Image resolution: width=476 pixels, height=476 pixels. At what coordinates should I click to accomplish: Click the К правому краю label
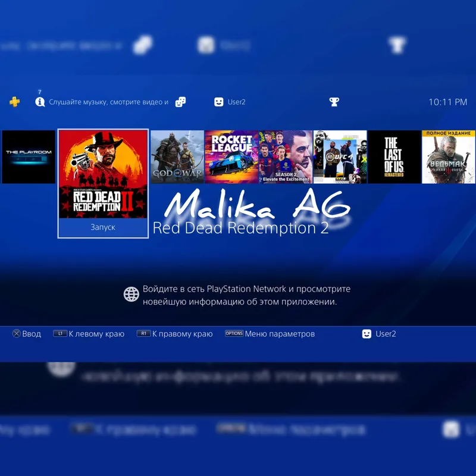click(183, 334)
